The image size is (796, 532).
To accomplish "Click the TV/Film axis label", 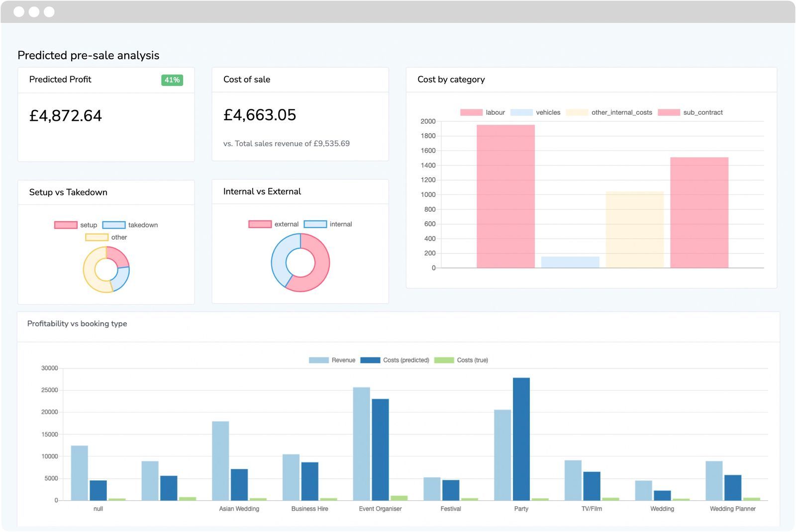I will pos(592,509).
